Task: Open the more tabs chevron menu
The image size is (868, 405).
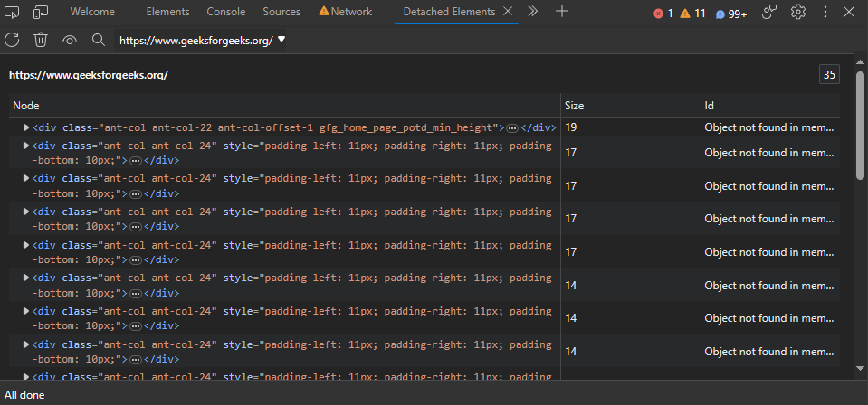Action: (532, 12)
